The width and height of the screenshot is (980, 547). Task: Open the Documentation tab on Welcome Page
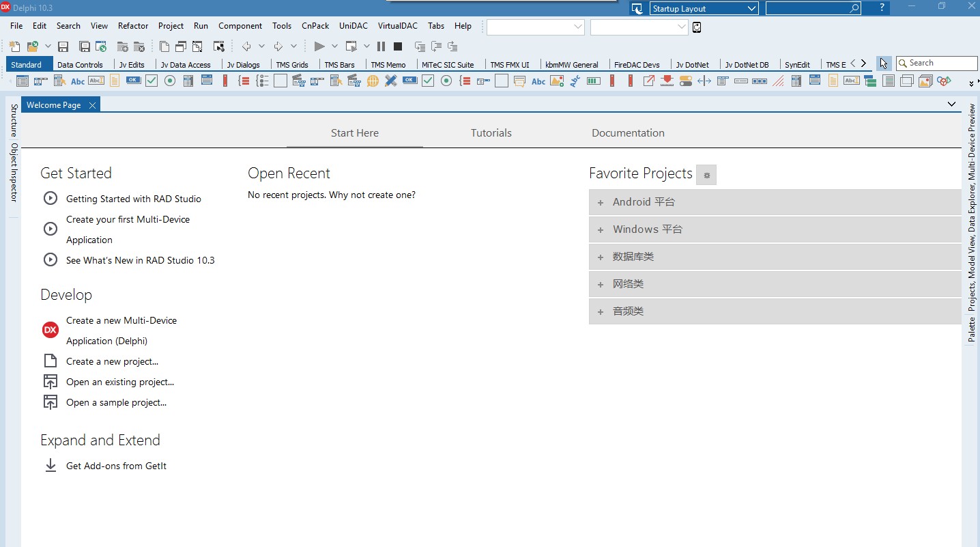(628, 133)
